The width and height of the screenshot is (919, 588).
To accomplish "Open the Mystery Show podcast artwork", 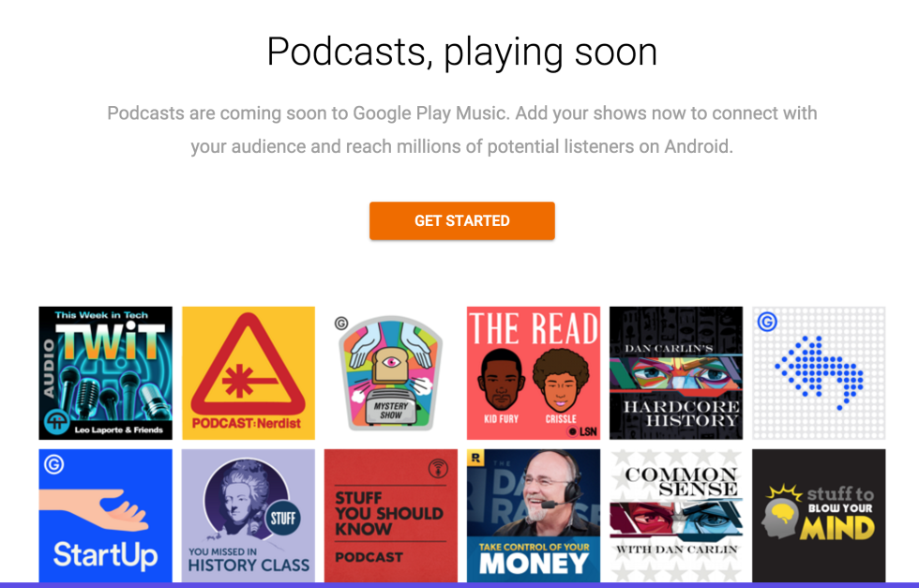I will click(391, 373).
